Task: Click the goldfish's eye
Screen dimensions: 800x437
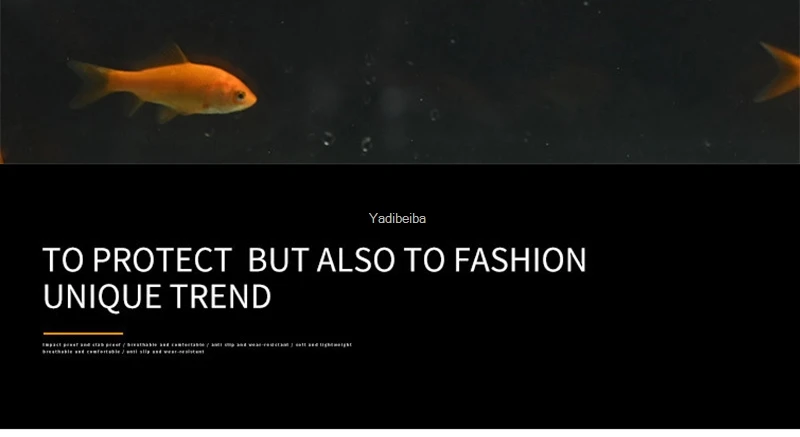Action: click(240, 95)
